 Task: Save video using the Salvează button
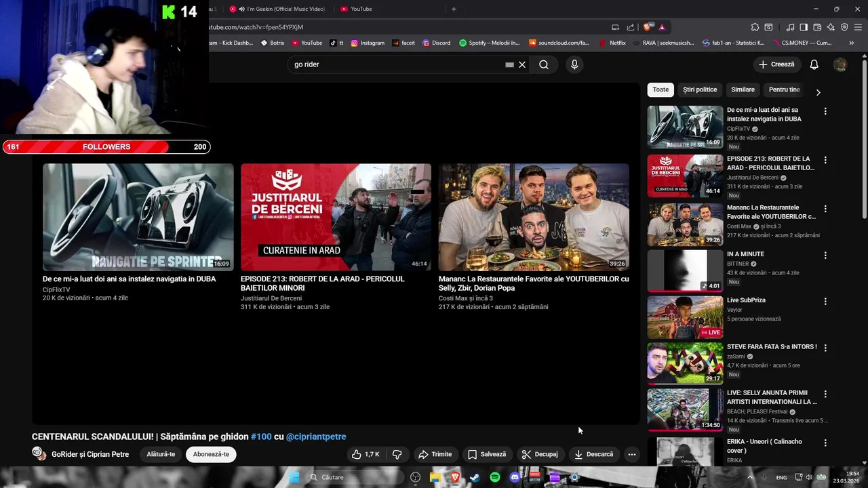[x=487, y=455]
